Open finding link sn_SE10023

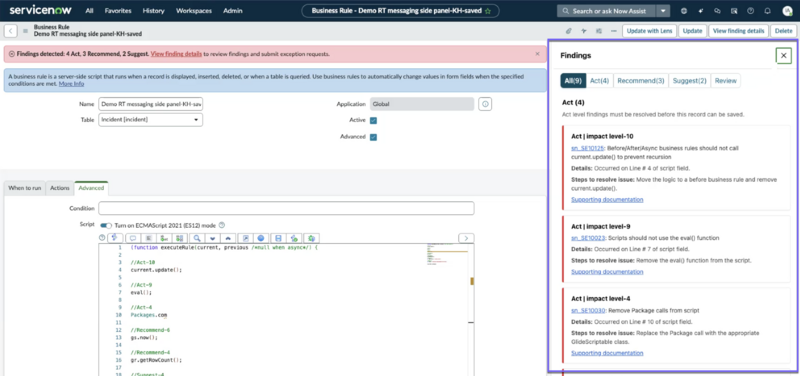click(588, 238)
